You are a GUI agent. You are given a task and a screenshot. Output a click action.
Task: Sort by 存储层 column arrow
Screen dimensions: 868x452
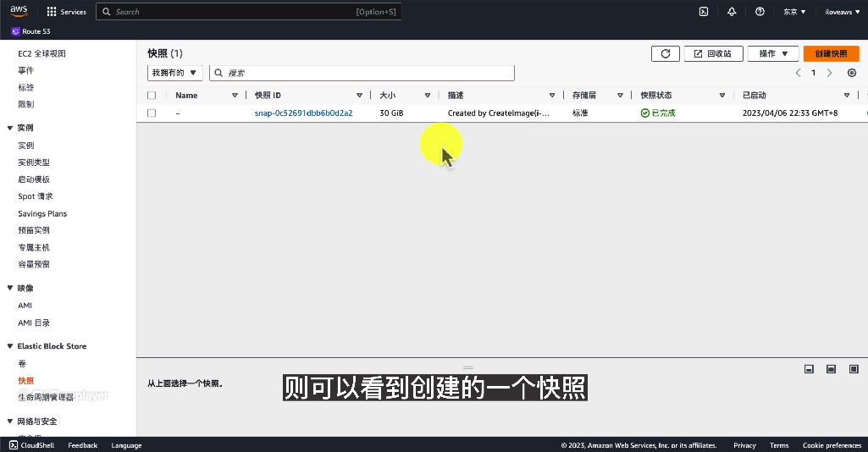coord(620,95)
